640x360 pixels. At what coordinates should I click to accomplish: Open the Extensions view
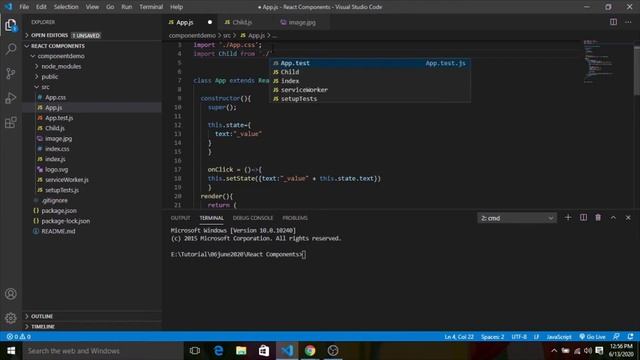(x=11, y=122)
